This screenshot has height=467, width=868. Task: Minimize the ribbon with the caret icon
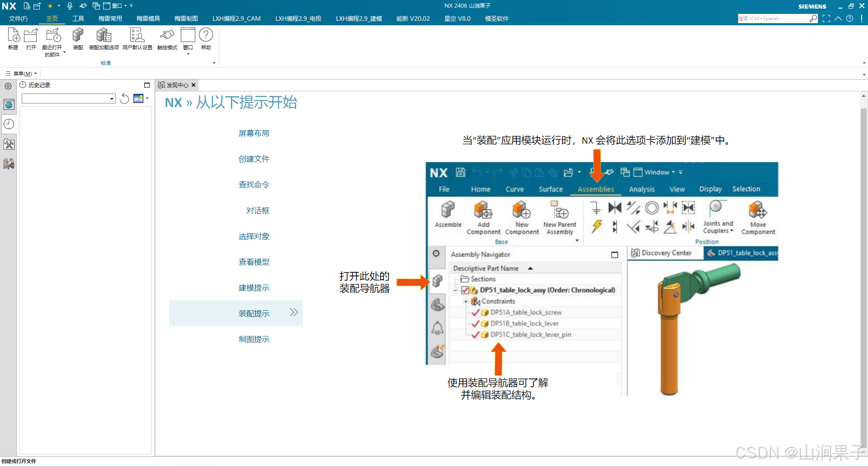click(838, 19)
